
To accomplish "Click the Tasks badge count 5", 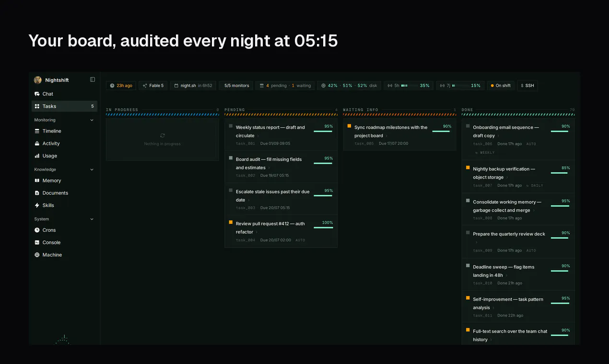I will pyautogui.click(x=93, y=106).
